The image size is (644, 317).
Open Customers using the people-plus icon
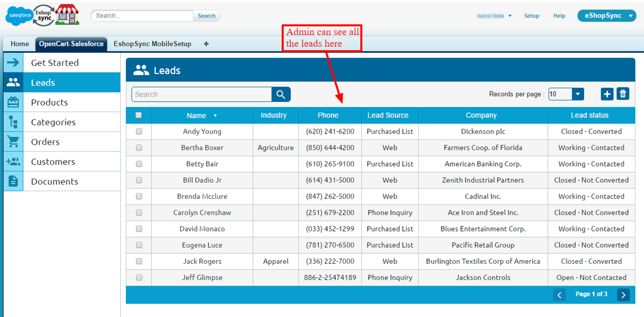[x=13, y=162]
